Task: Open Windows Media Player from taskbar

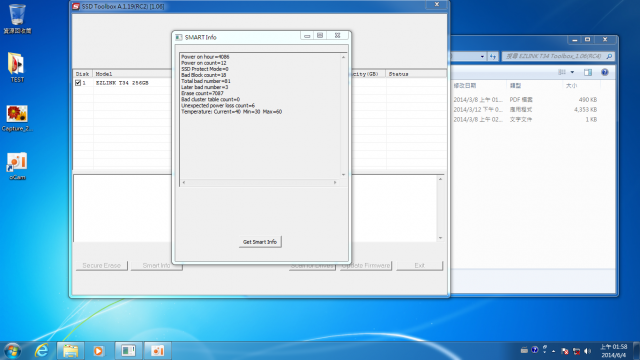Action: point(98,351)
